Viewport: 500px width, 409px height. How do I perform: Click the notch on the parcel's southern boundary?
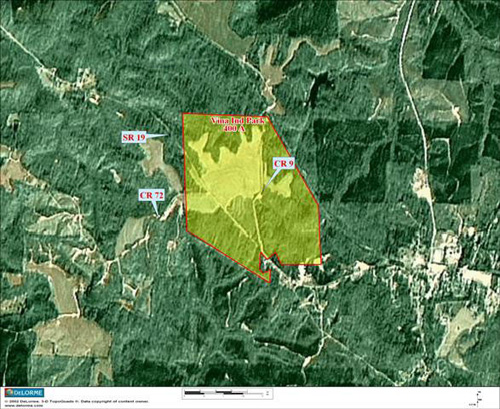(268, 257)
